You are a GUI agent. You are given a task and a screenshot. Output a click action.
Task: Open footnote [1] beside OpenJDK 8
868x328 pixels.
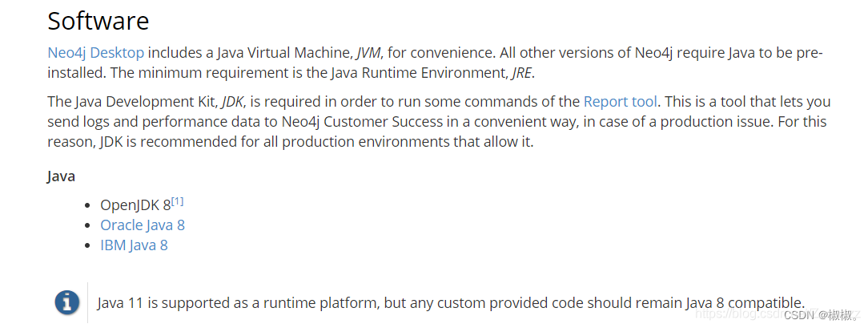pos(178,202)
